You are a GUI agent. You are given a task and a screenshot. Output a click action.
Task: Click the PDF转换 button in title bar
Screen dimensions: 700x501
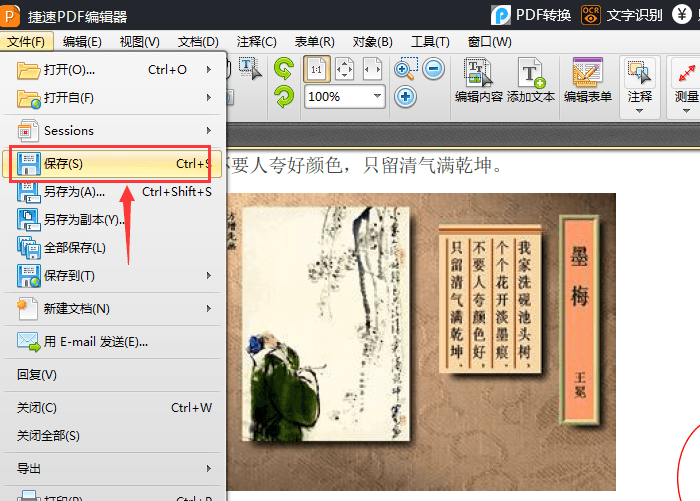(x=531, y=15)
